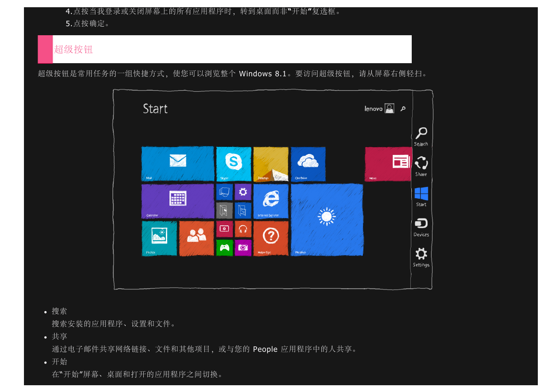Viewport: 555px width, 392px height.
Task: Launch the Internet Explorer tile
Action: tap(271, 201)
